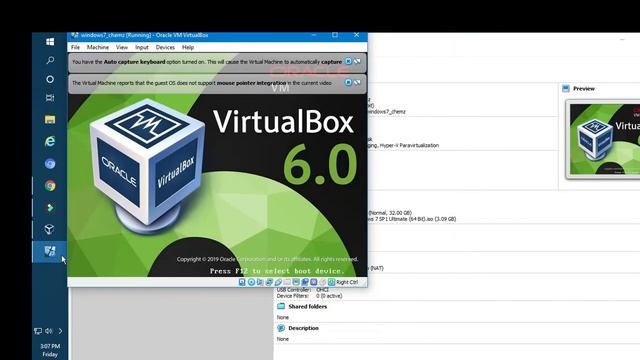Viewport: 640px width, 360px height.
Task: Launch File Explorer from the taskbar
Action: click(50, 119)
